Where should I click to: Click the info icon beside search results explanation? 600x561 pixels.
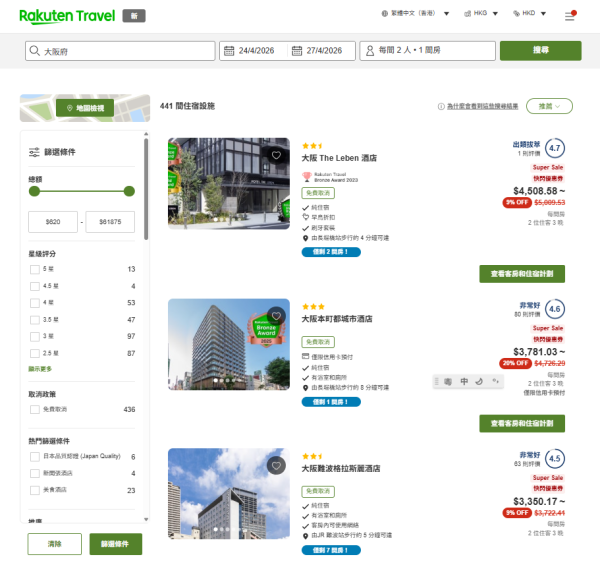coord(441,106)
